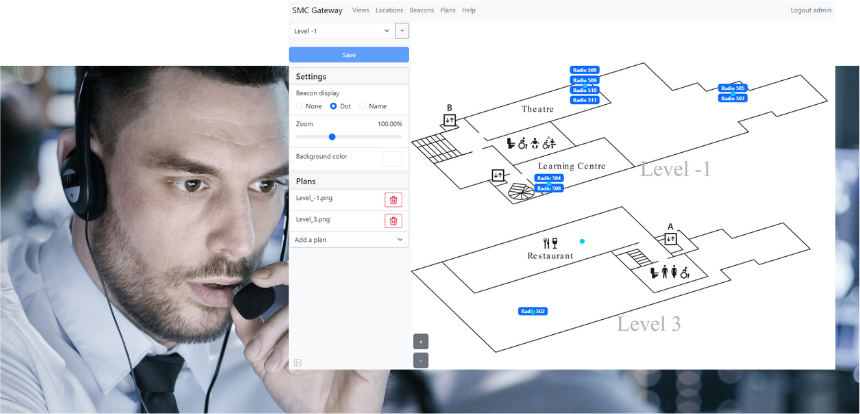This screenshot has height=414, width=860.
Task: Click the SMC Gateway brand link
Action: (x=317, y=10)
